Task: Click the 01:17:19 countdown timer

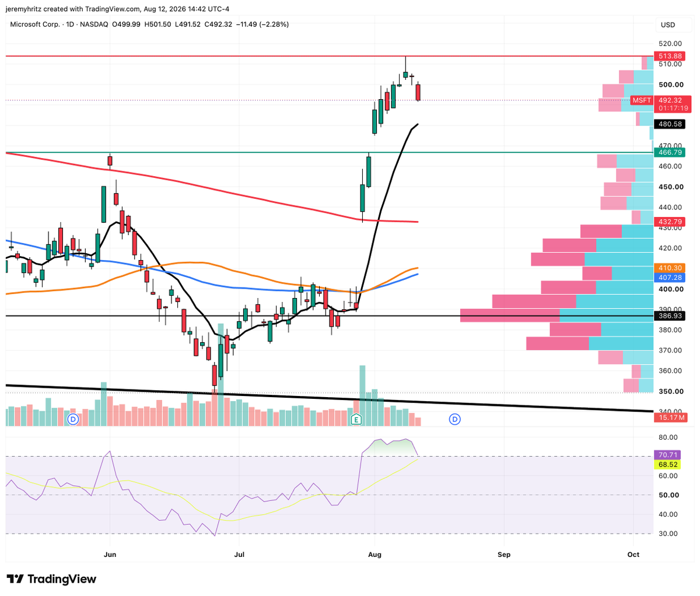Action: [x=673, y=108]
